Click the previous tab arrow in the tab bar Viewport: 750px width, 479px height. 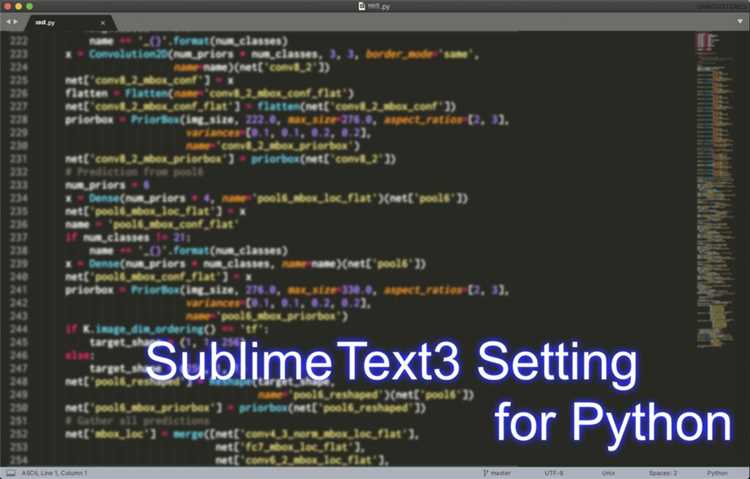(8, 22)
